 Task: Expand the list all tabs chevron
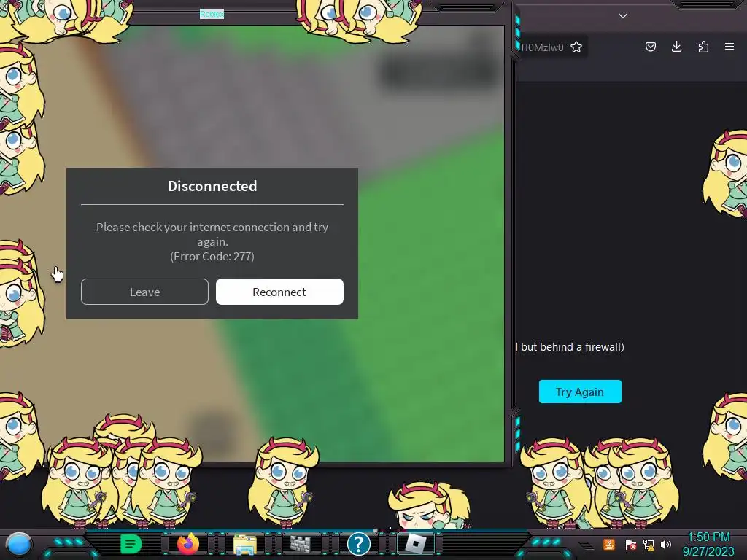click(623, 16)
